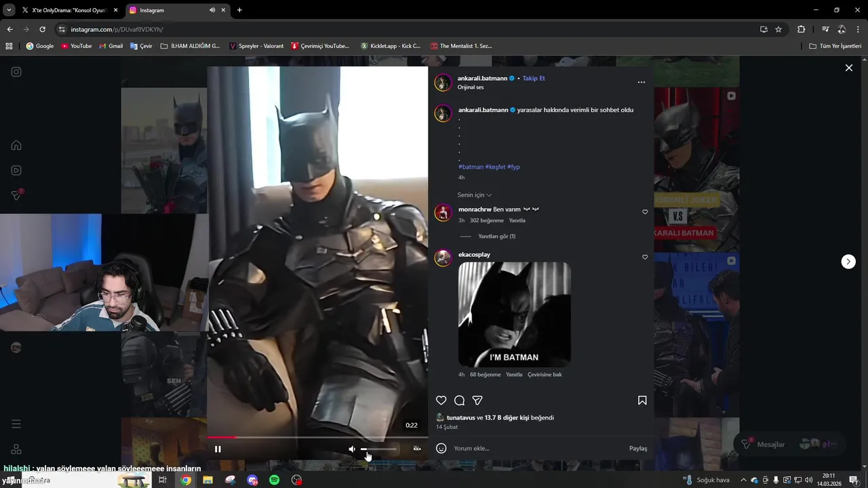Open File Explorer from the taskbar
Image resolution: width=868 pixels, height=488 pixels.
pyautogui.click(x=208, y=480)
